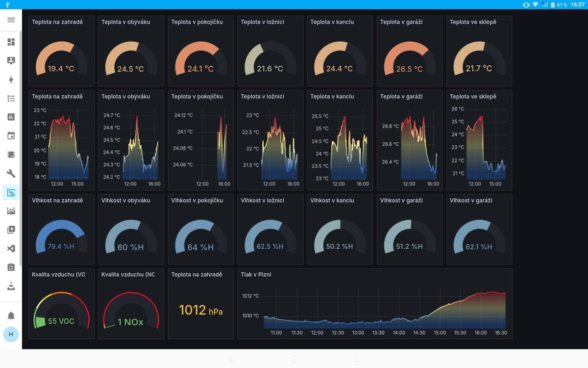Open the Kvalita vzduchu (NOx) panel title
This screenshot has width=588, height=368.
point(128,275)
